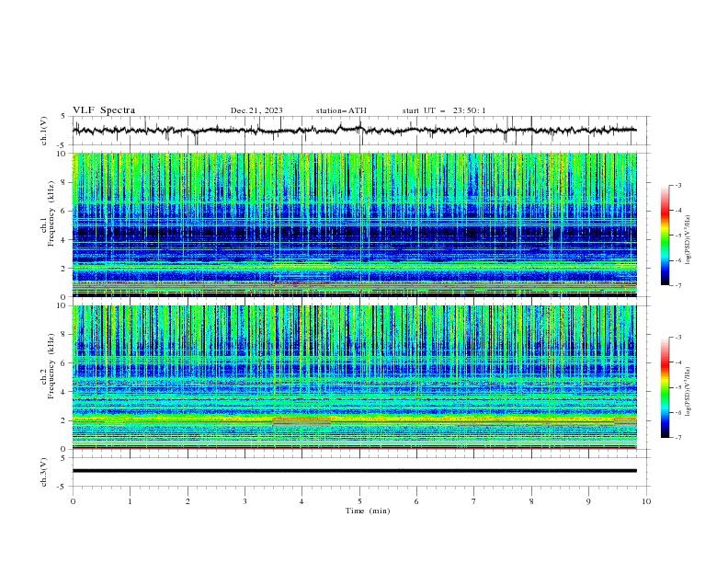Screen dimensions: 728x563
Task: Click the ch.2 color scale bar
Action: click(665, 387)
